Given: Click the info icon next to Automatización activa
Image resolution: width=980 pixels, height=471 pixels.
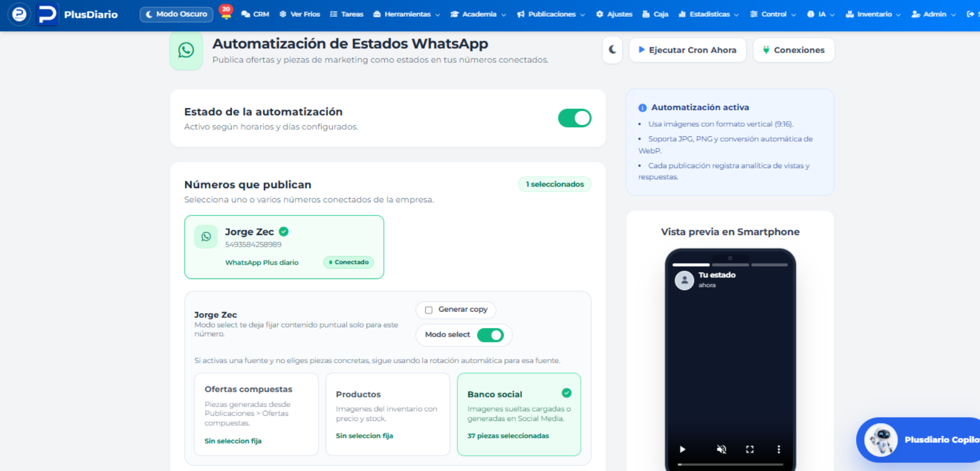Looking at the screenshot, I should pos(643,108).
